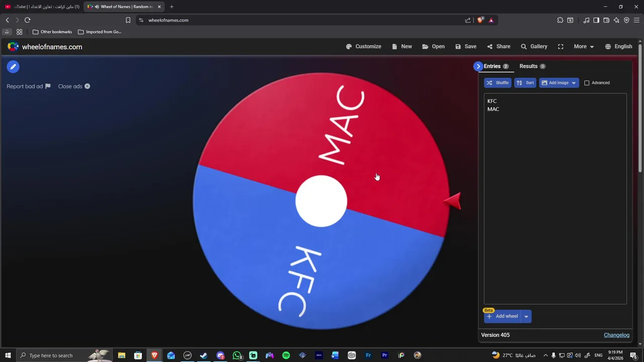This screenshot has width=644, height=362.
Task: Open Spotify from the taskbar
Action: pyautogui.click(x=286, y=355)
